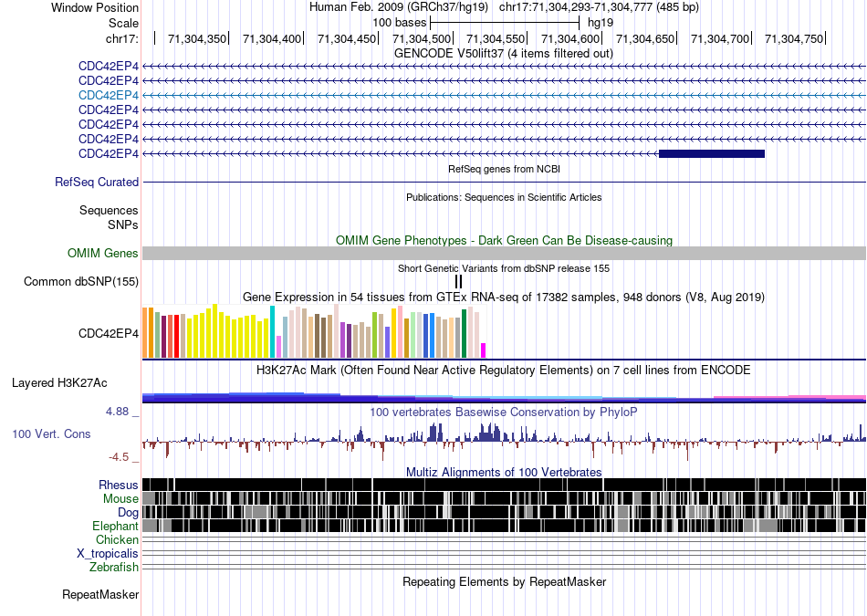Open 'Multiz Alignments of 100 Vertebrates' title

coord(504,472)
